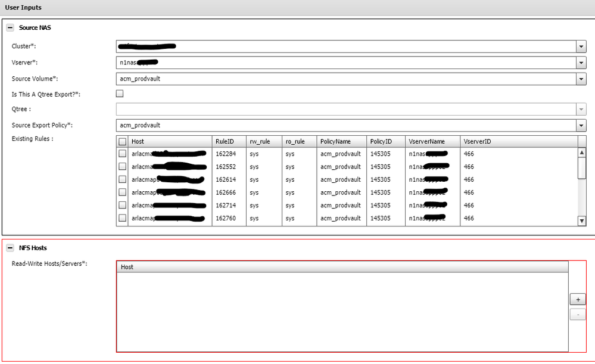The width and height of the screenshot is (595, 364).
Task: Click the minus icon to remove a host
Action: coord(577,314)
